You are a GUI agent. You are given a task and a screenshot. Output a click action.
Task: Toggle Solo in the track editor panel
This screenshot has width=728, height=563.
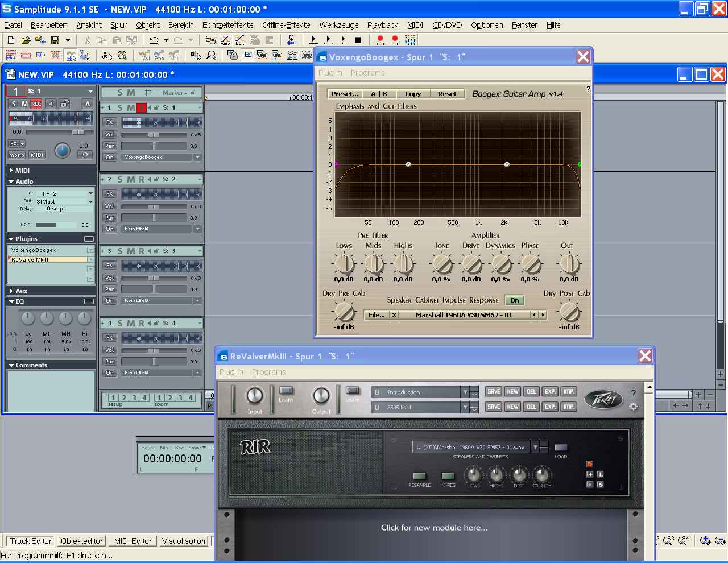point(14,104)
